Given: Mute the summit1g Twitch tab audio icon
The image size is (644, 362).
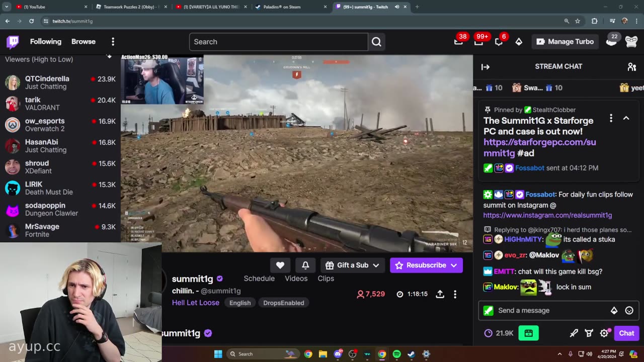Looking at the screenshot, I should (397, 7).
